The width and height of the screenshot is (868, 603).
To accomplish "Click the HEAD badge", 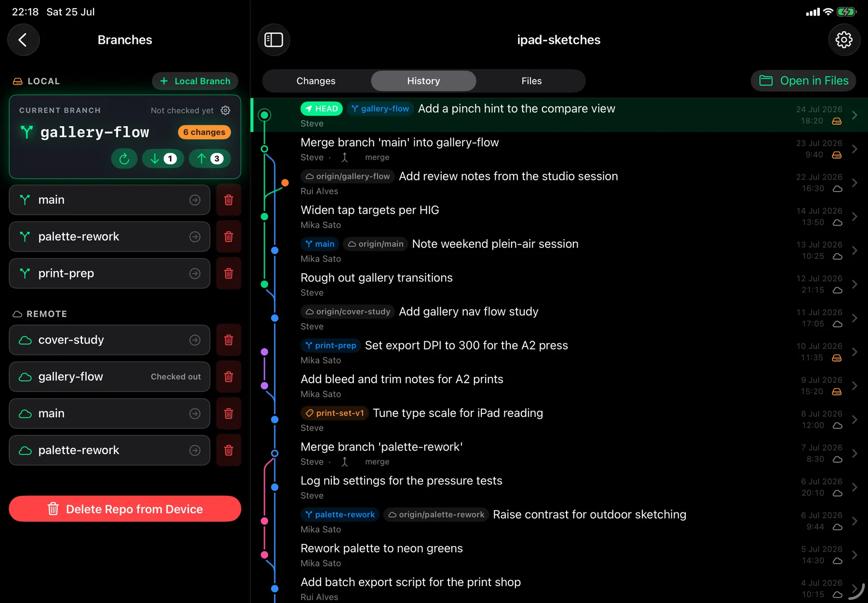I will click(x=321, y=109).
